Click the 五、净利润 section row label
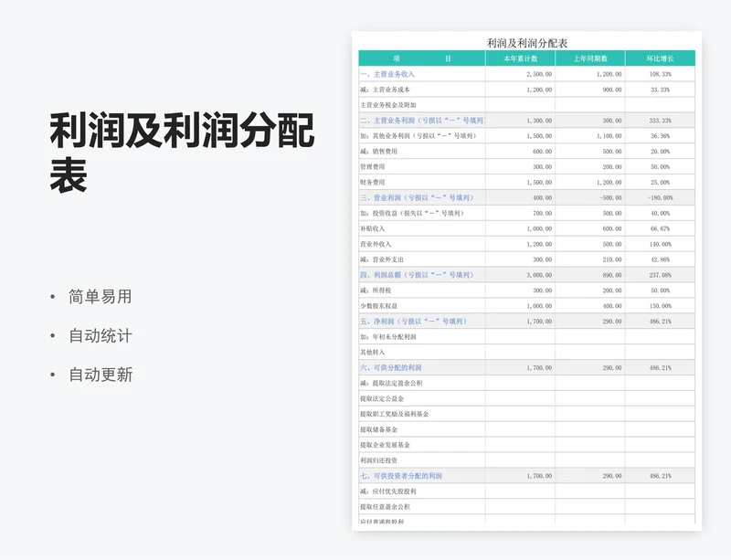Screen dimensions: 731x560 pyautogui.click(x=413, y=322)
